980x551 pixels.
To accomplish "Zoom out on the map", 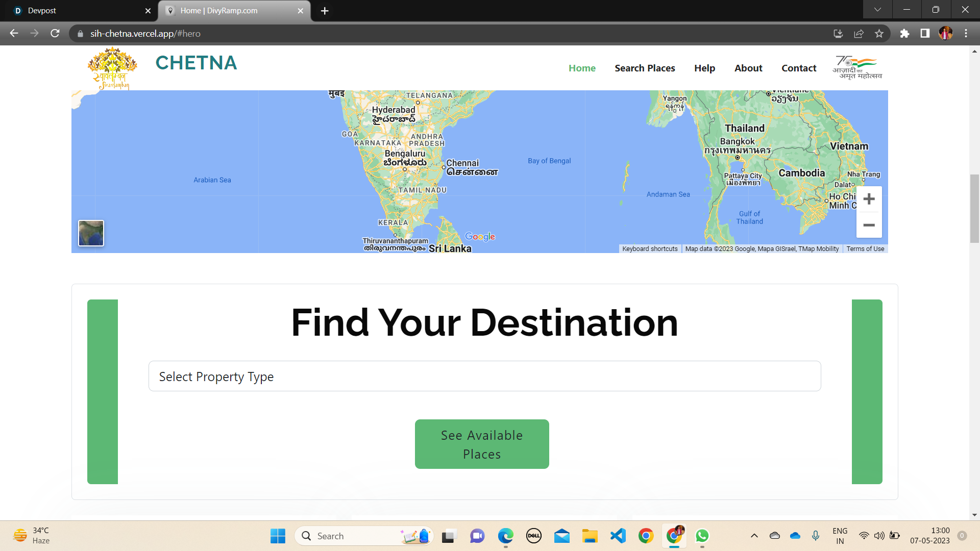I will point(869,225).
